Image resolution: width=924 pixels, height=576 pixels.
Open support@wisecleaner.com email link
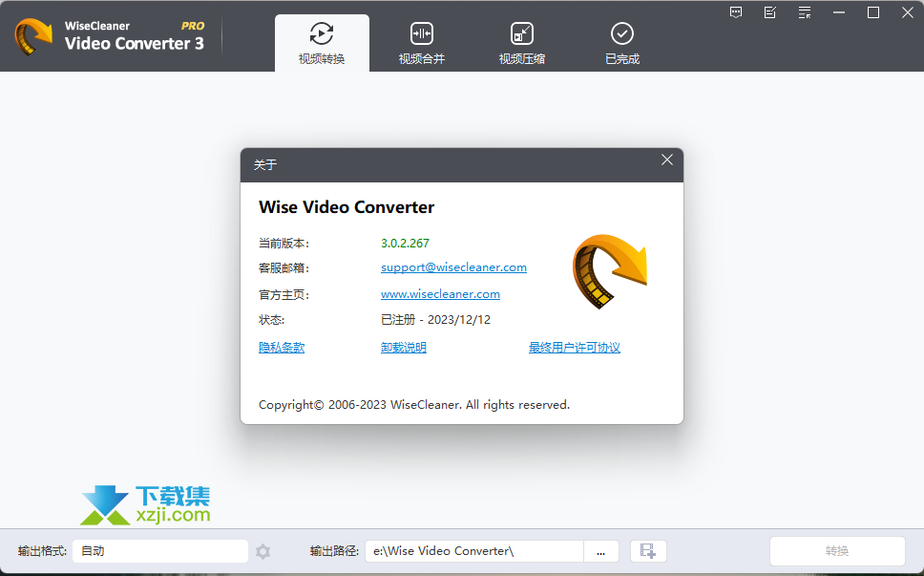pos(453,267)
